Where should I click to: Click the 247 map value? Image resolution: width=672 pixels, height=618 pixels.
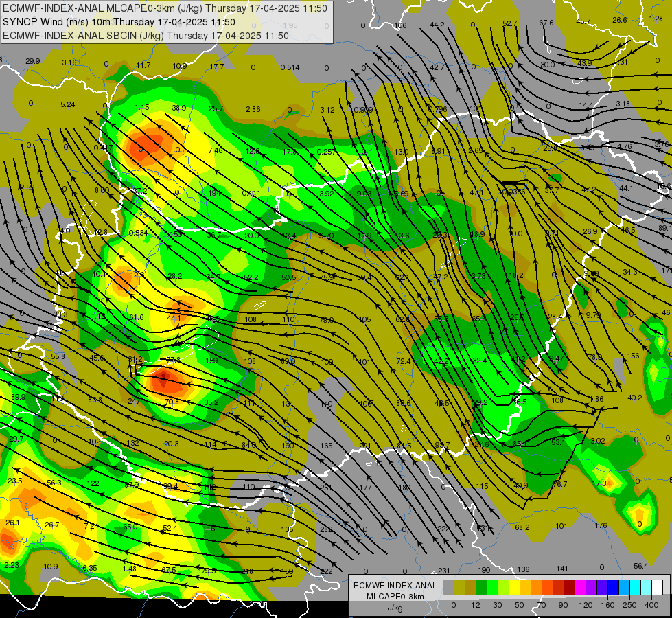tap(134, 401)
